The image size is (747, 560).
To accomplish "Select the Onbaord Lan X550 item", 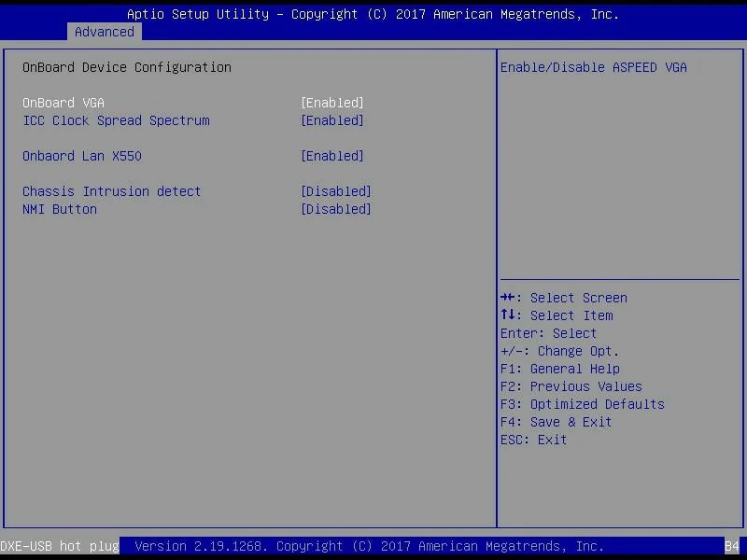I will (x=82, y=156).
